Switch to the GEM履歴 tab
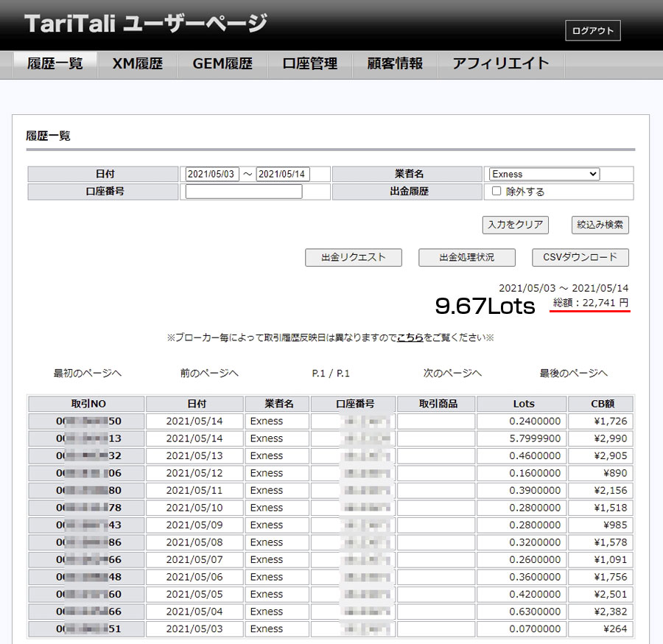Image resolution: width=663 pixels, height=644 pixels. (225, 64)
